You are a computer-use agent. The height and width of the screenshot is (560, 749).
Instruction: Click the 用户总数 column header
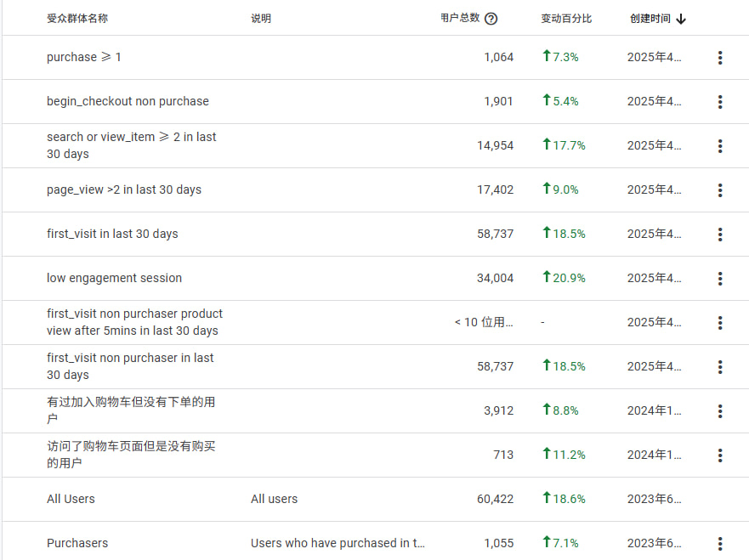click(460, 19)
